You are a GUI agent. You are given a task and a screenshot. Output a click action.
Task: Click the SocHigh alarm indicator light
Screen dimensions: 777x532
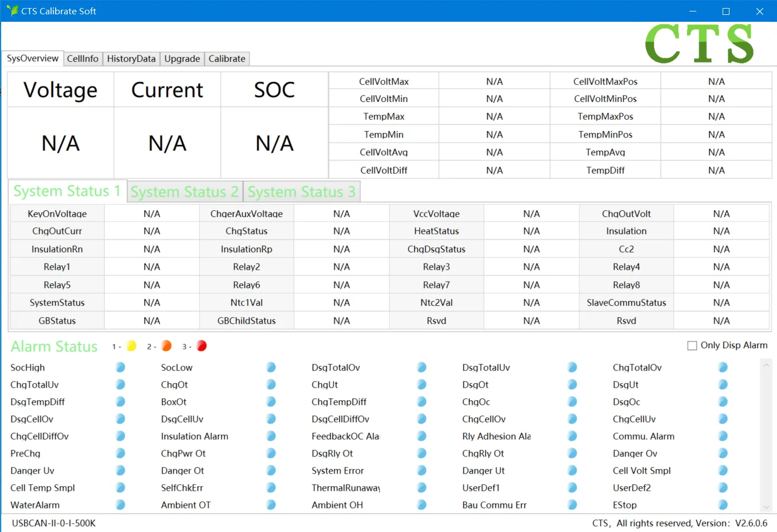click(x=120, y=367)
